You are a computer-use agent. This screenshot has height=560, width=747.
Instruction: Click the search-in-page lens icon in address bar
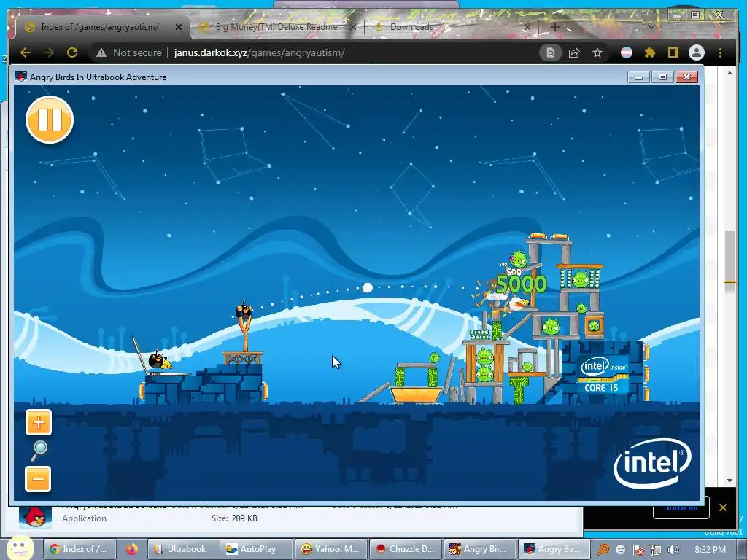pyautogui.click(x=550, y=52)
